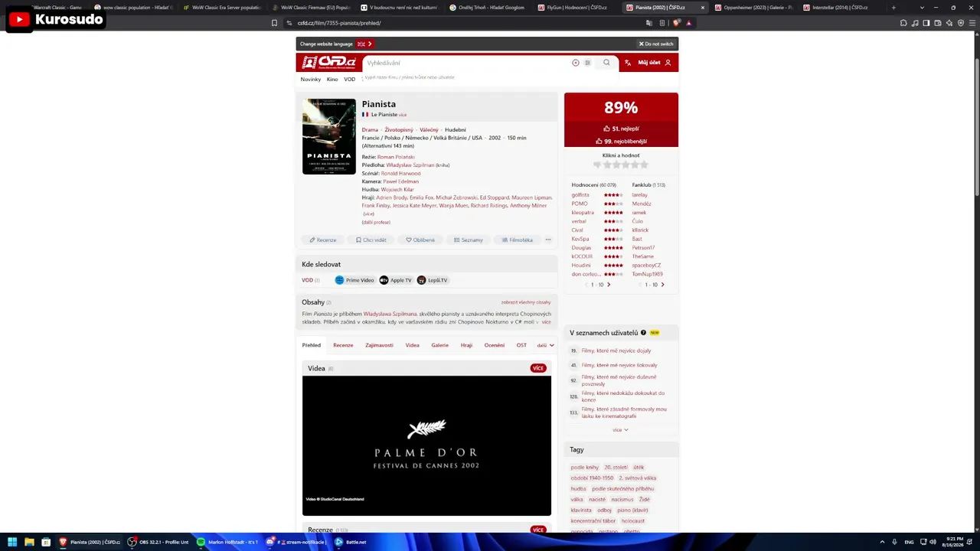Open the holocaust tag
Image resolution: width=980 pixels, height=551 pixels.
(x=633, y=520)
